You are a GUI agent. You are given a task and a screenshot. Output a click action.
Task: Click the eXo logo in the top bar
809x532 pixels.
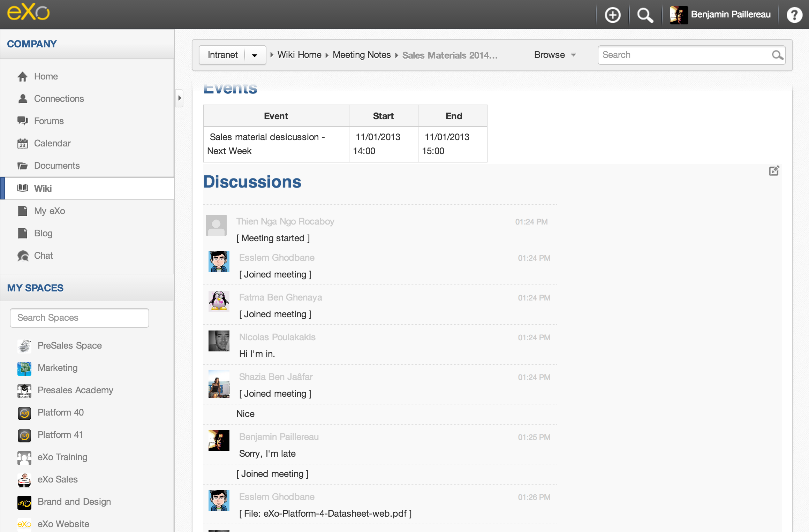[x=29, y=13]
